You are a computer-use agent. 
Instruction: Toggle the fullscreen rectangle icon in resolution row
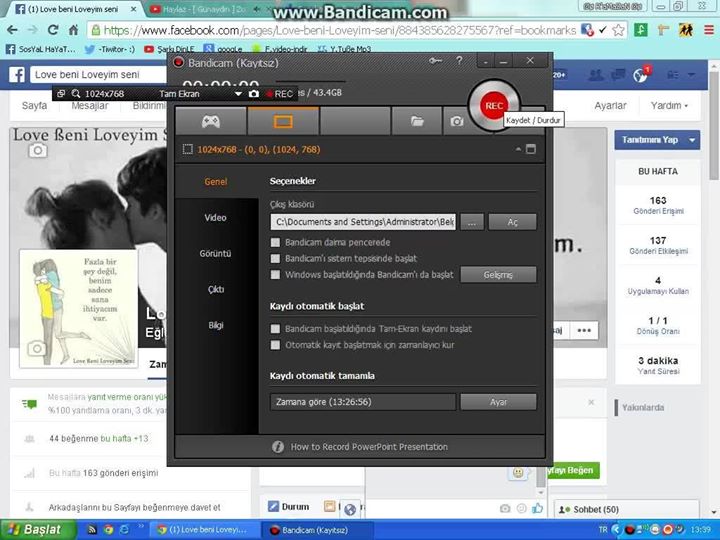(530, 149)
